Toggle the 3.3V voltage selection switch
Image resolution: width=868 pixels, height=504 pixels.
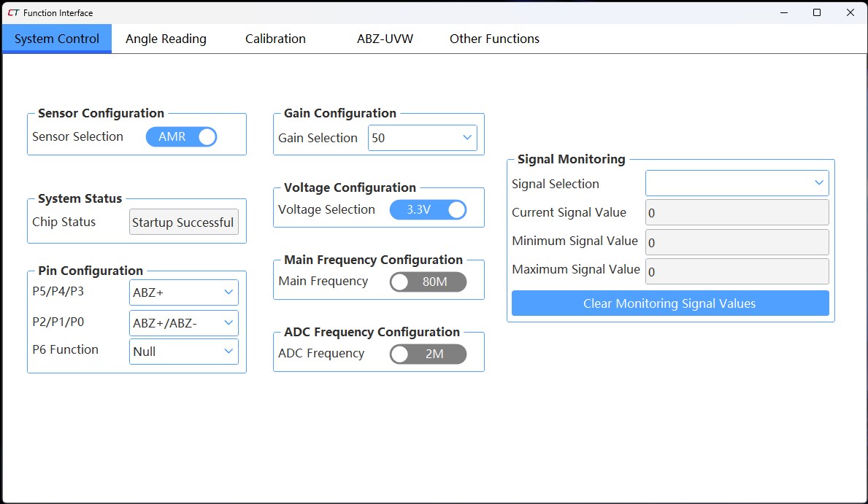click(x=428, y=210)
